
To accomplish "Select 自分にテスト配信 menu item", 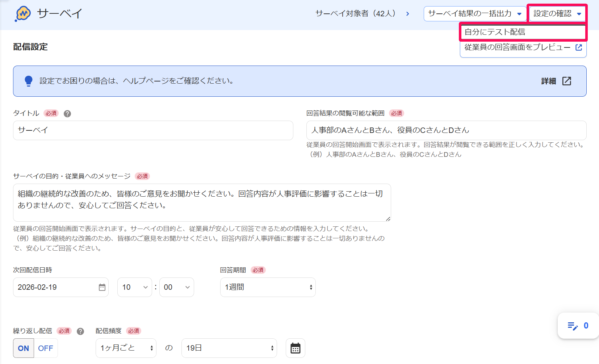I will 523,32.
